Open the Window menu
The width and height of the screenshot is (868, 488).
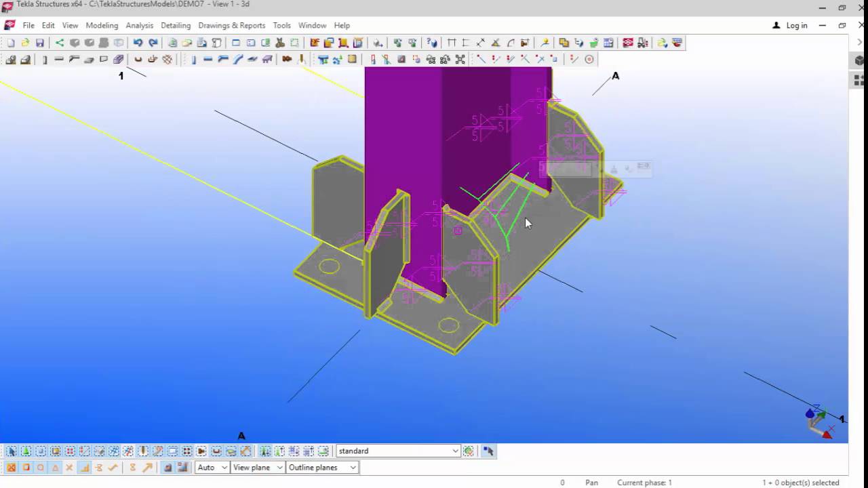312,26
